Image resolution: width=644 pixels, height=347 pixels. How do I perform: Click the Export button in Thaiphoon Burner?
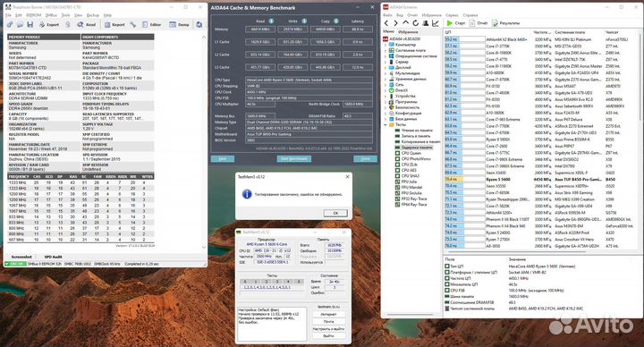coord(49,25)
